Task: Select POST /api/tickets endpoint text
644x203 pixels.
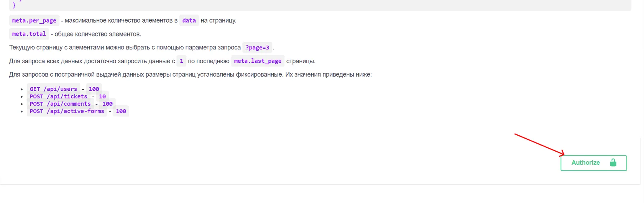Action: [x=59, y=96]
